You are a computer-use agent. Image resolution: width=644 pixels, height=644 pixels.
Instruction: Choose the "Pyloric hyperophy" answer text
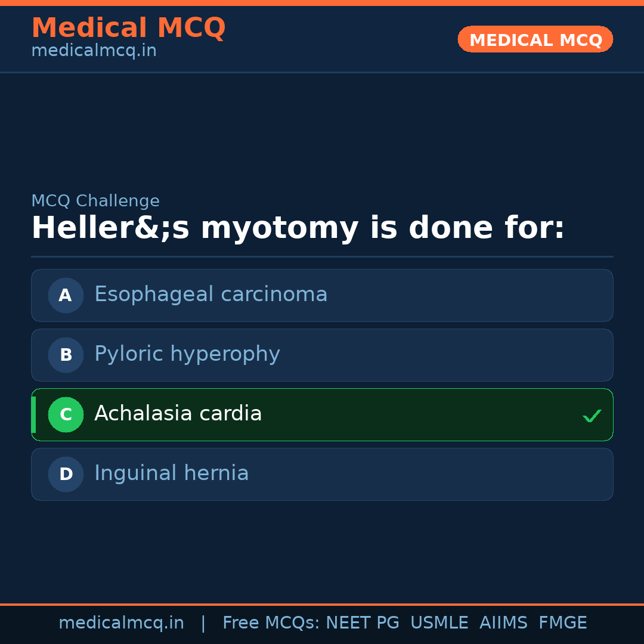pos(187,354)
